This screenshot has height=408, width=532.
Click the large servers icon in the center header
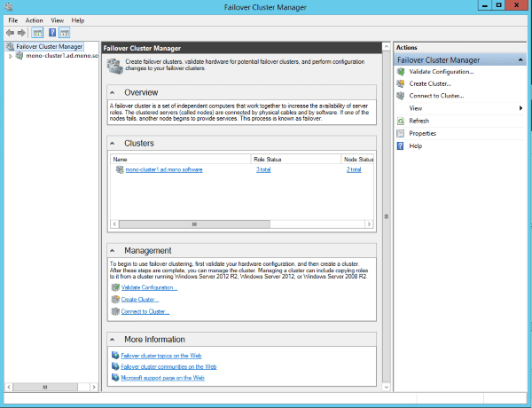coord(114,66)
